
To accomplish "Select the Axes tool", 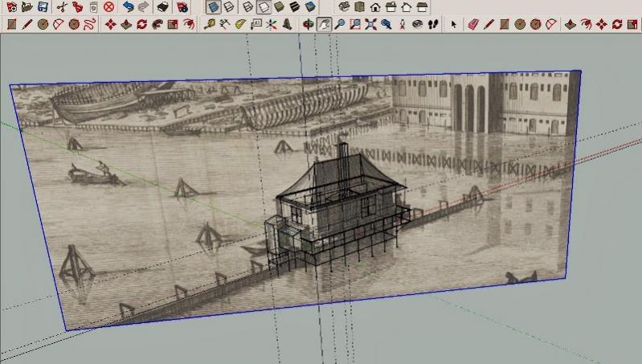I will pos(271,24).
